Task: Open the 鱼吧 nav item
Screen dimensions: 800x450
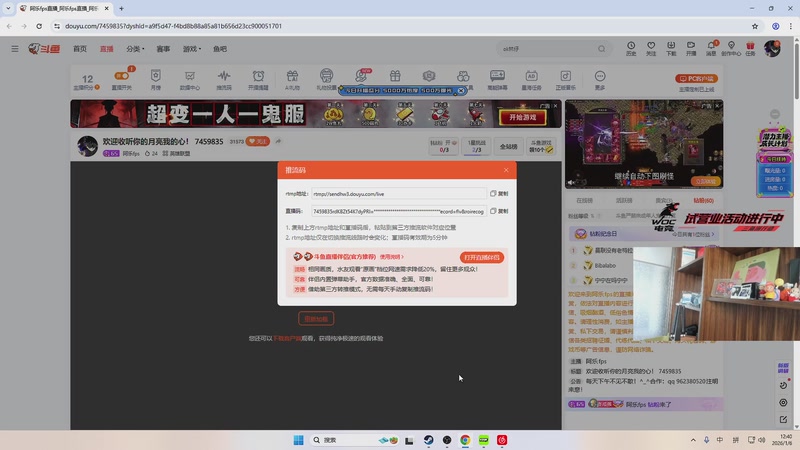Action: pyautogui.click(x=220, y=49)
